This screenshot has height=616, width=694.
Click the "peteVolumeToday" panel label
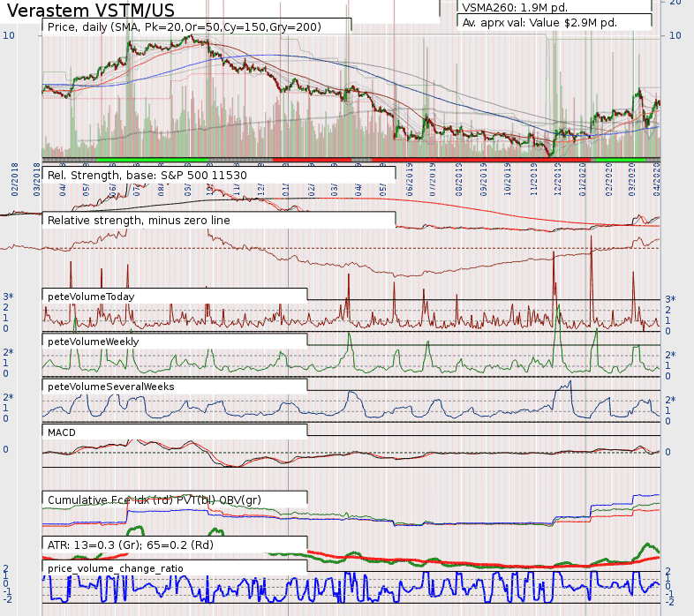point(91,297)
